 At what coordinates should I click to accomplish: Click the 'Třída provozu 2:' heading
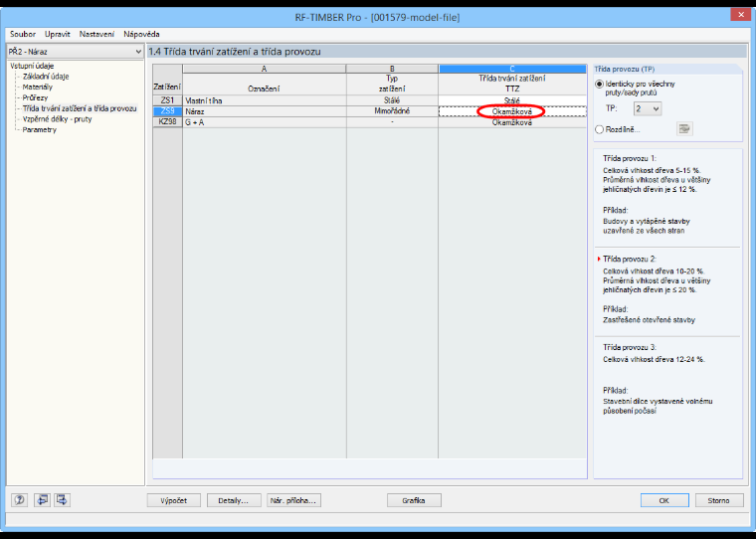tap(630, 259)
